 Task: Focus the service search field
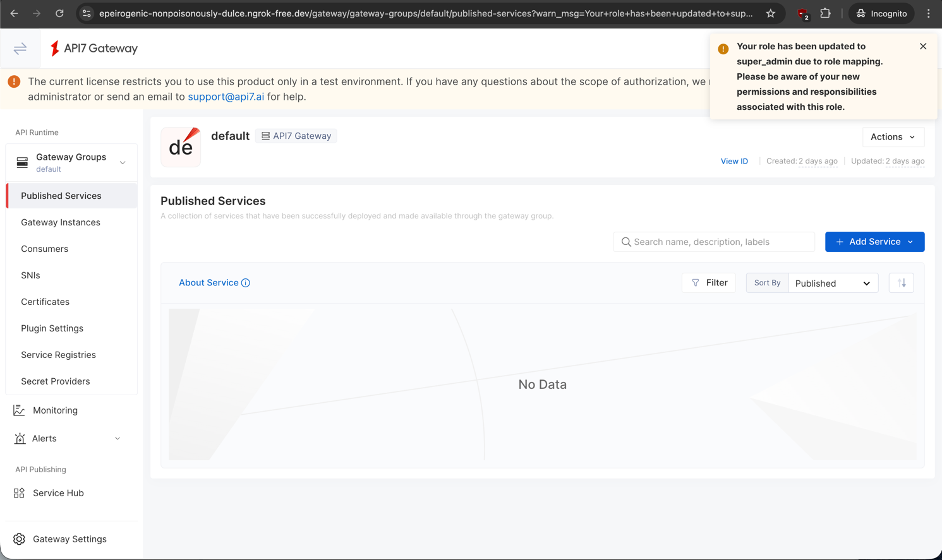(720, 242)
